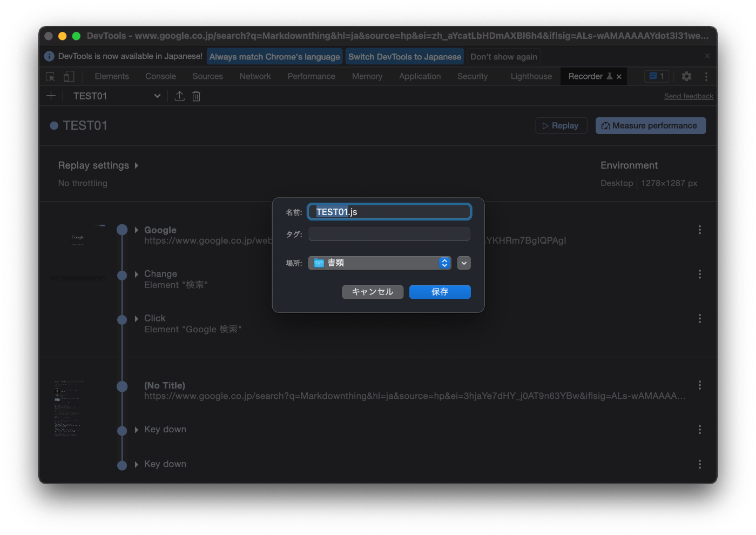This screenshot has width=756, height=535.
Task: Open the 書類 location popup in the save dialog
Action: coord(380,263)
